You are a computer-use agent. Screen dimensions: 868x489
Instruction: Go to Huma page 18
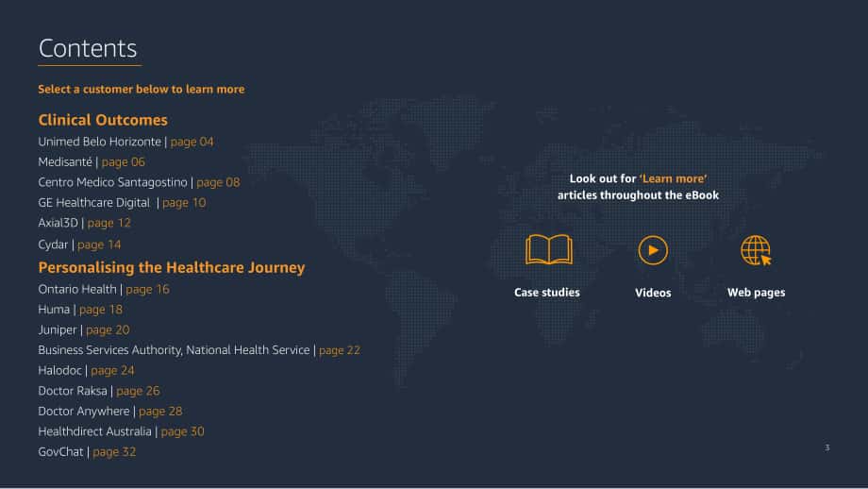[x=80, y=310]
